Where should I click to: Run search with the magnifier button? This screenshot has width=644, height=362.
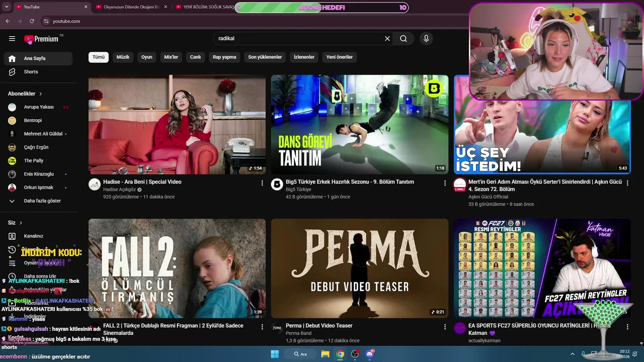click(x=404, y=39)
